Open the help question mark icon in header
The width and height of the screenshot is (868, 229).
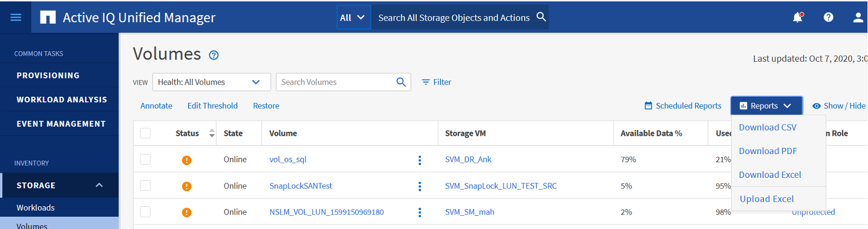pyautogui.click(x=828, y=17)
